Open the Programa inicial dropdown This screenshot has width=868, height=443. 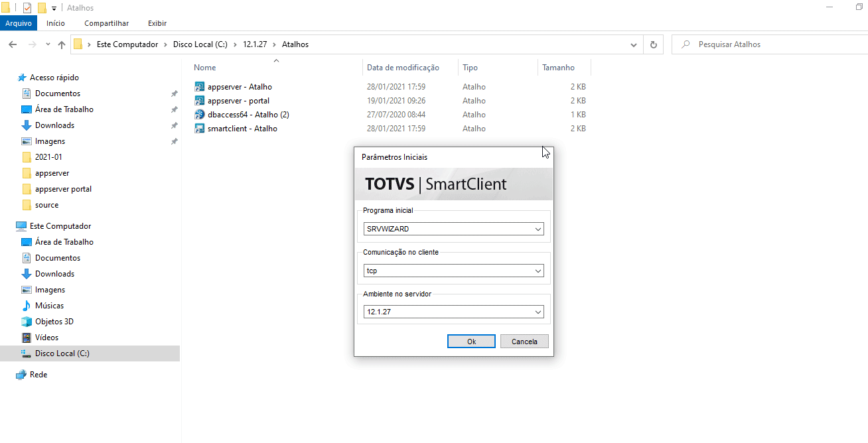[538, 229]
